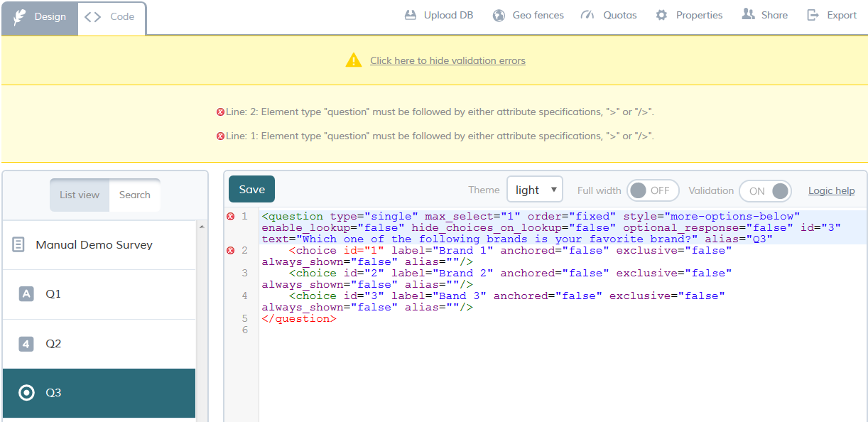
Task: Select question Q1 in list
Action: click(x=99, y=294)
